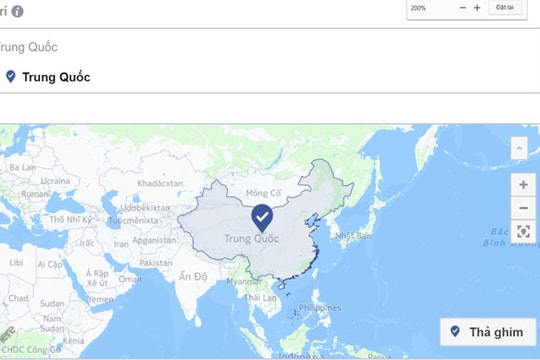
Task: Click the Iran label on the map
Action: (x=121, y=244)
